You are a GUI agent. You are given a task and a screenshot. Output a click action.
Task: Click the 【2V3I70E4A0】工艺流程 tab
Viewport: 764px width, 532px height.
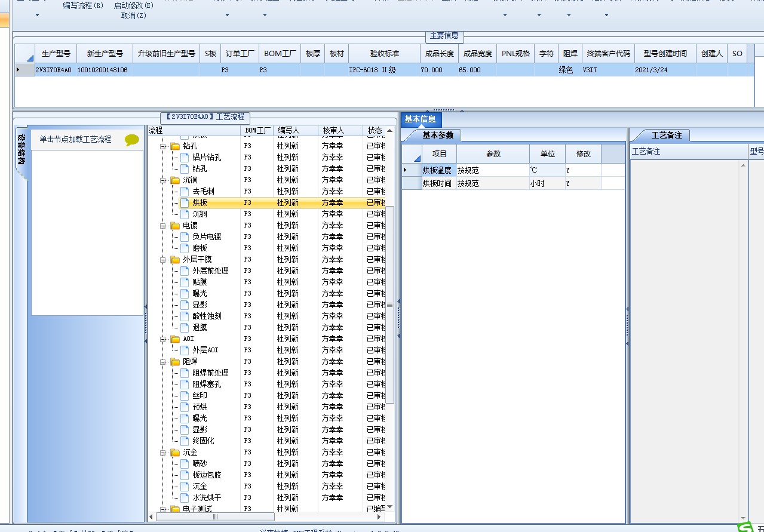pyautogui.click(x=205, y=117)
